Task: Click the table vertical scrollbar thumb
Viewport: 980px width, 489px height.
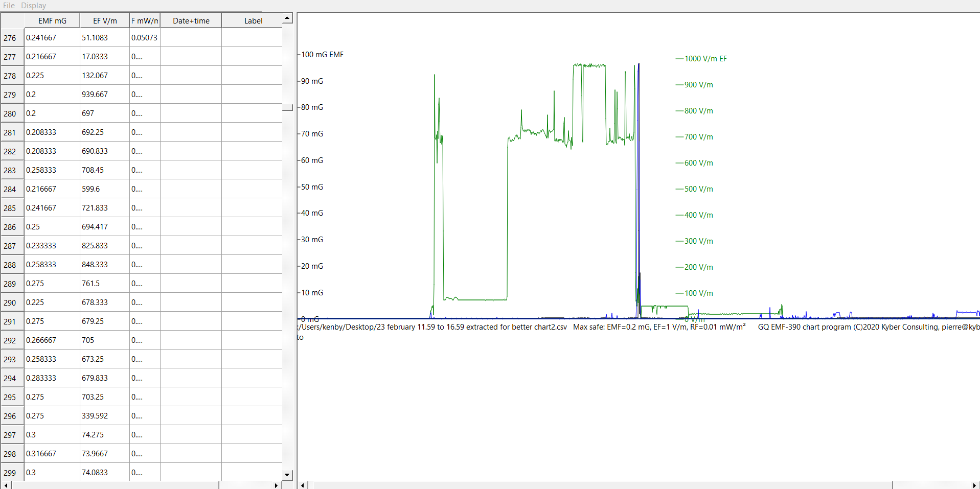Action: coord(287,107)
